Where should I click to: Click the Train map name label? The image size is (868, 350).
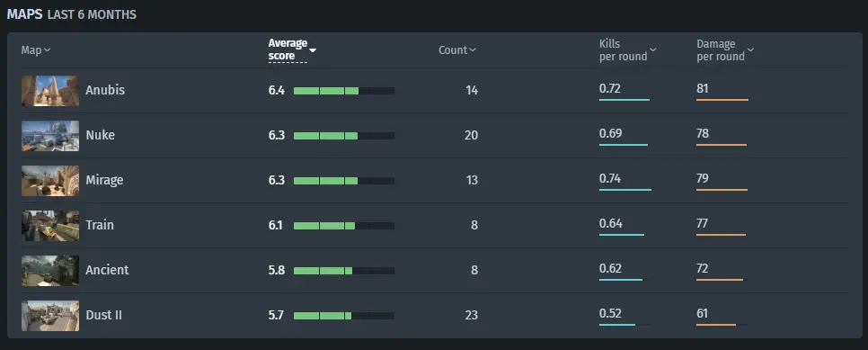[x=100, y=225]
